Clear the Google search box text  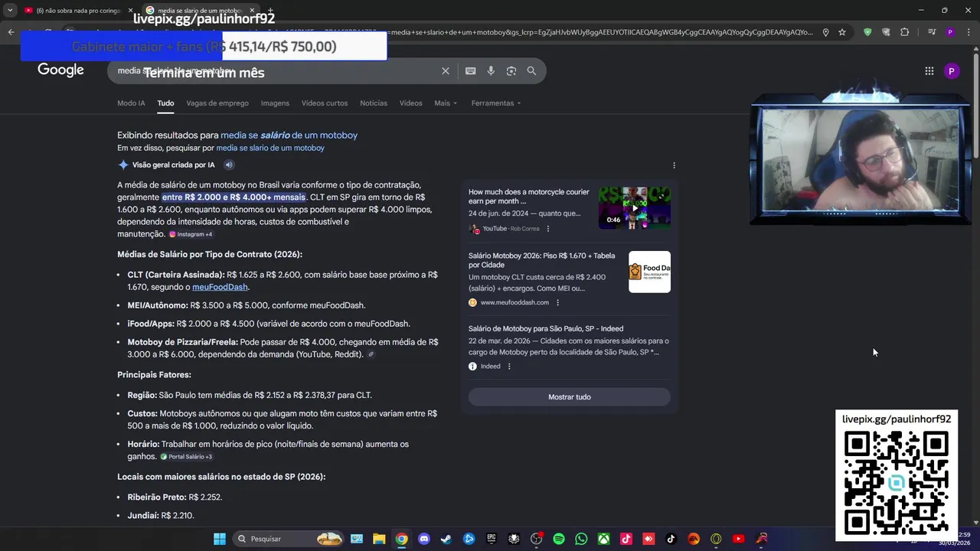click(x=446, y=71)
